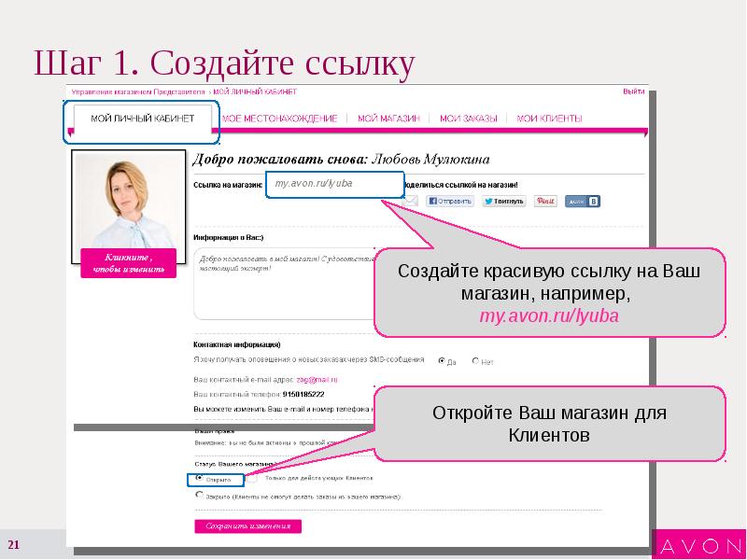The width and height of the screenshot is (747, 560).
Task: Select Нет for SMS notifications
Action: [x=475, y=361]
